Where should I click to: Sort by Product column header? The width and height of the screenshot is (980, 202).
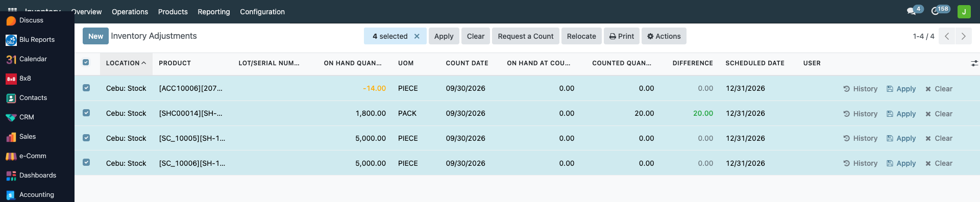coord(175,63)
